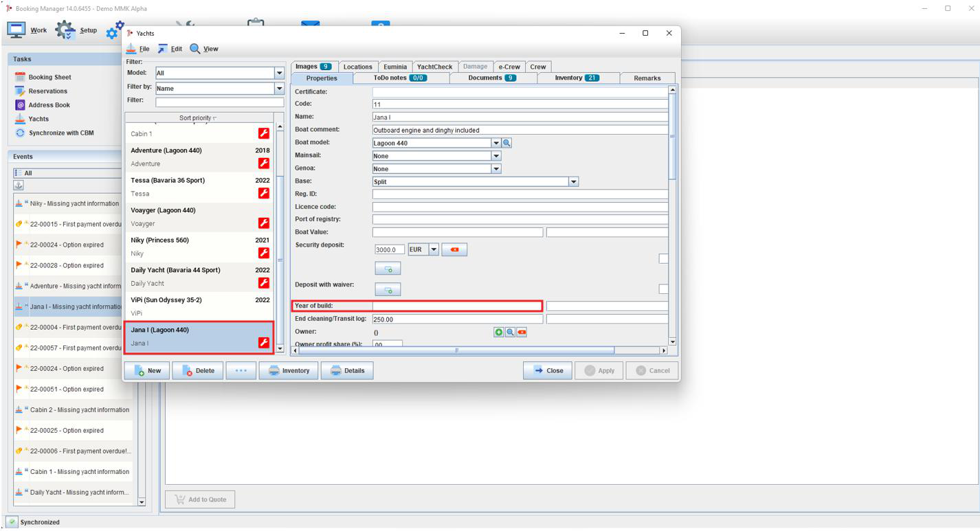
Task: Remove the owner with the red icon
Action: click(x=522, y=332)
